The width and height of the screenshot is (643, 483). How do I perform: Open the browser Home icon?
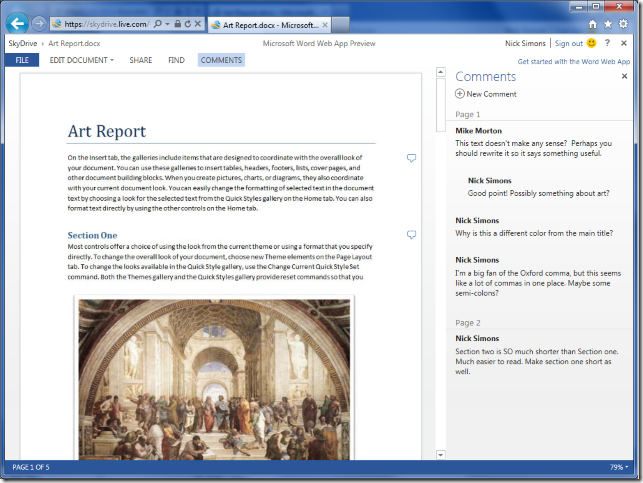pyautogui.click(x=593, y=23)
